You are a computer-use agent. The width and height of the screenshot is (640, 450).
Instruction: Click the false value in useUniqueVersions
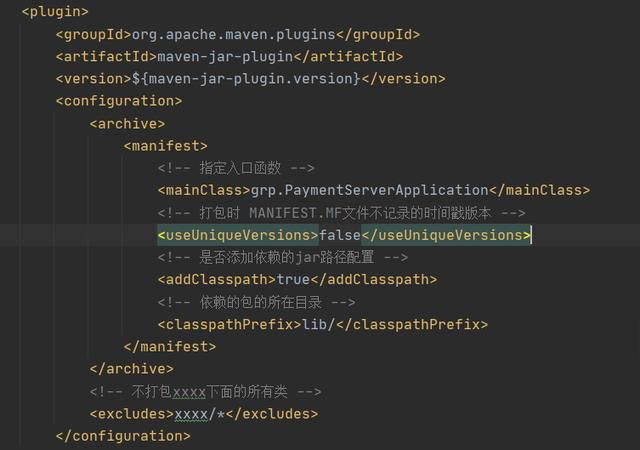[x=340, y=235]
